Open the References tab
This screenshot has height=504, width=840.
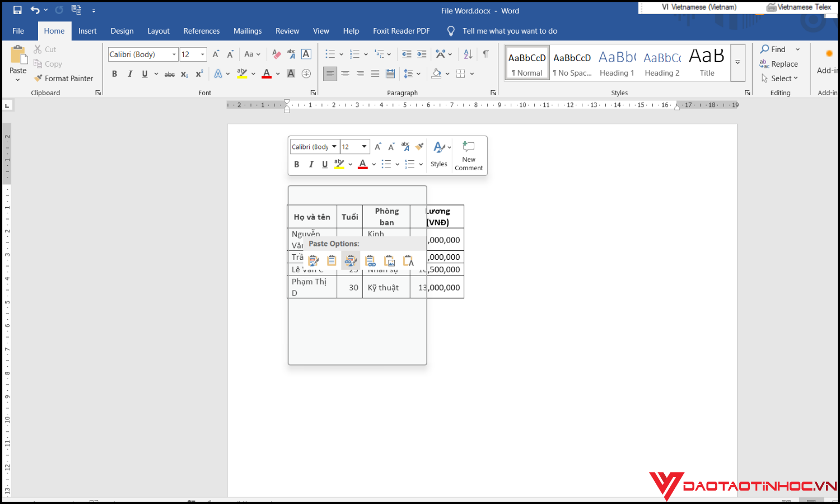coord(201,31)
